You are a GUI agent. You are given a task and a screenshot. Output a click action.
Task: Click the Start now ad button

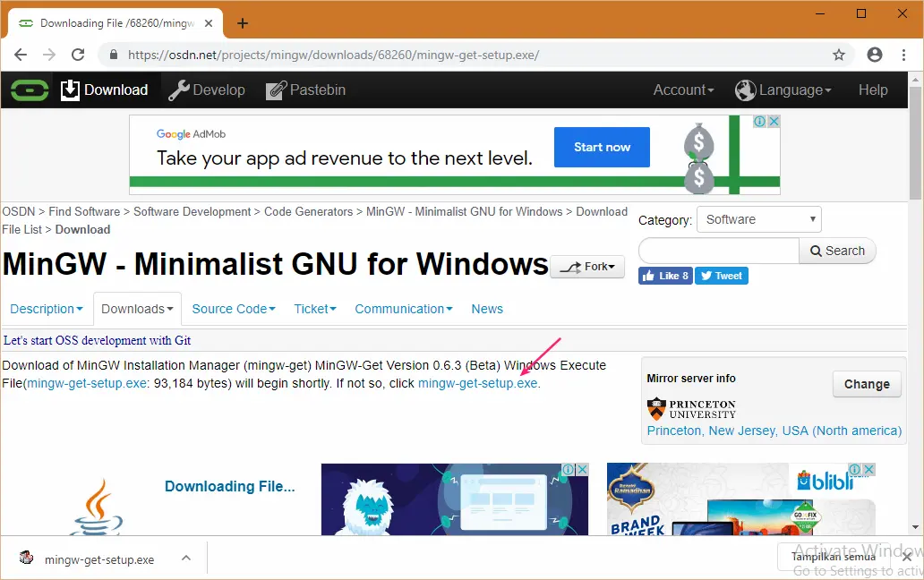[602, 147]
